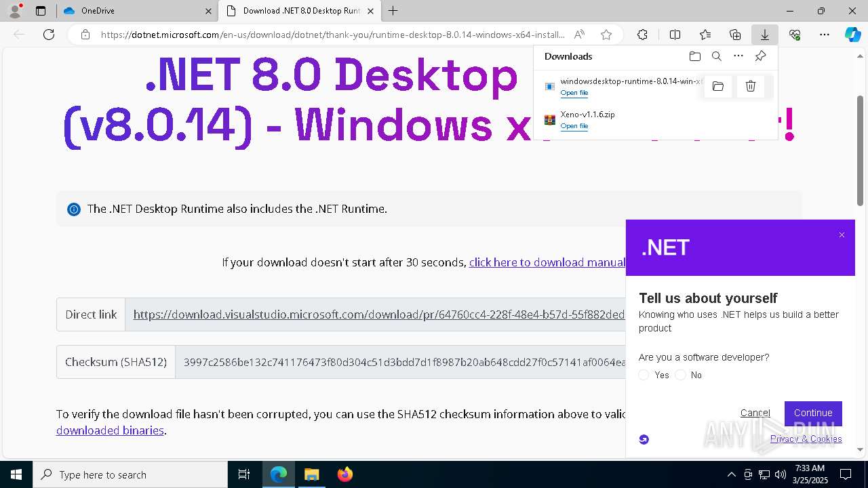Click here to download manually link
Screen dimensions: 868x488
point(547,262)
